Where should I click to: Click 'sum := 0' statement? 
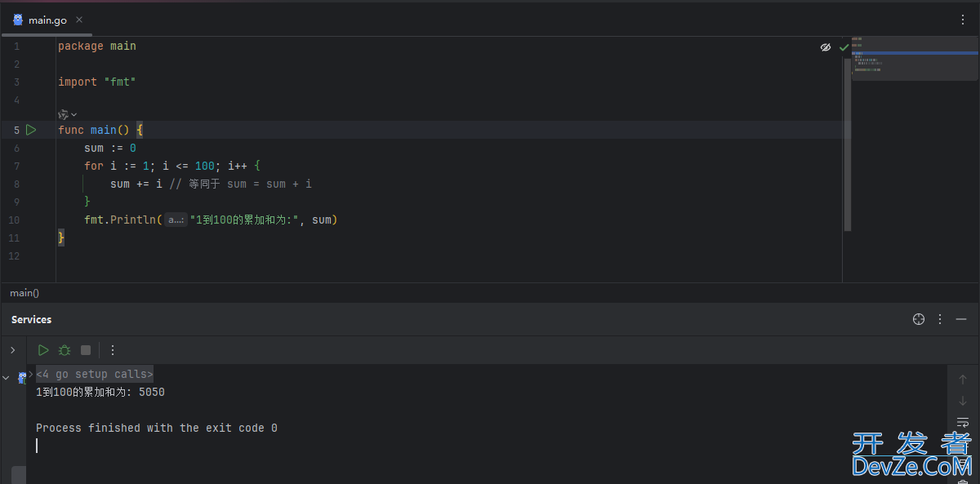click(x=110, y=148)
